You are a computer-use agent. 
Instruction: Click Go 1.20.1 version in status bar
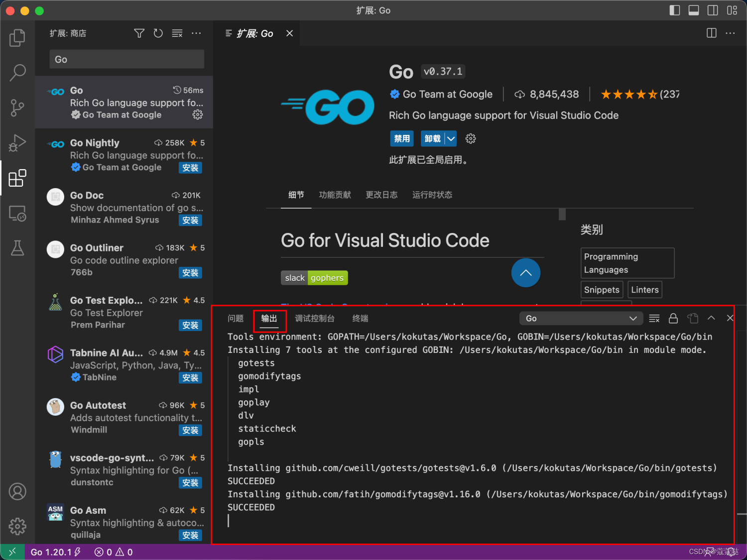pos(55,552)
